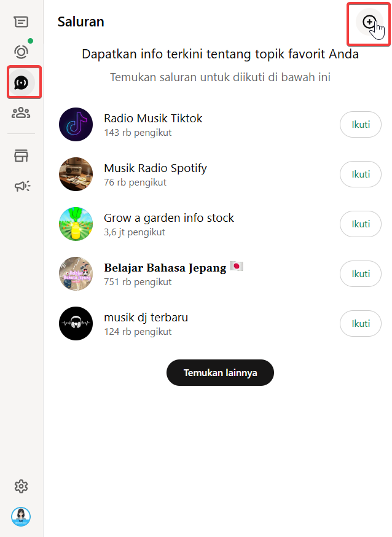Open the Communities icon in sidebar
The width and height of the screenshot is (392, 537).
pyautogui.click(x=21, y=112)
